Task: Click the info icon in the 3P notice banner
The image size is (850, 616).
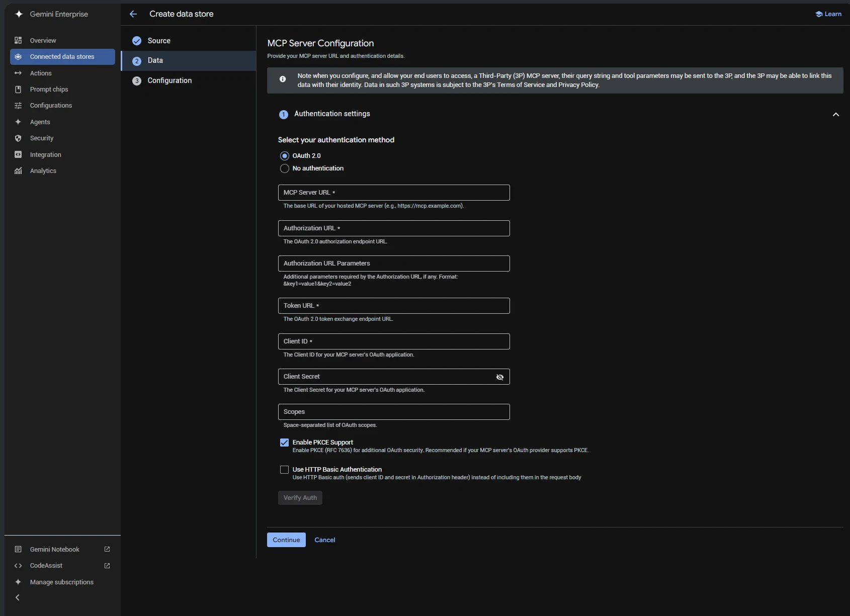Action: (283, 79)
